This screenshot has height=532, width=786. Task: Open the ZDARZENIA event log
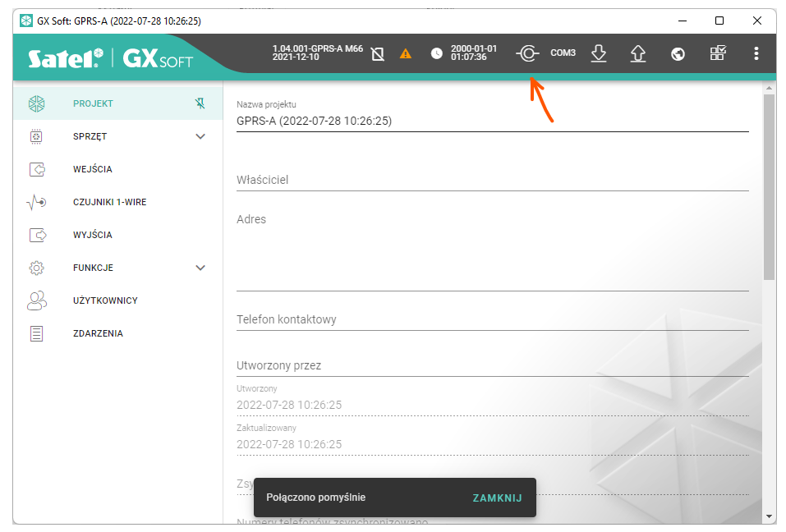tap(97, 333)
